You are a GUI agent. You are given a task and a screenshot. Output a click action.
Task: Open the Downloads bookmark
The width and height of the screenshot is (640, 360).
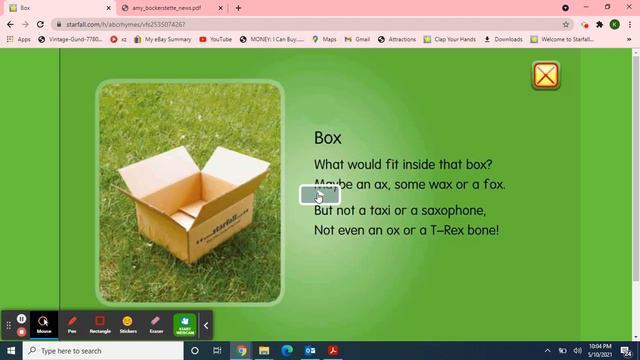tap(503, 39)
